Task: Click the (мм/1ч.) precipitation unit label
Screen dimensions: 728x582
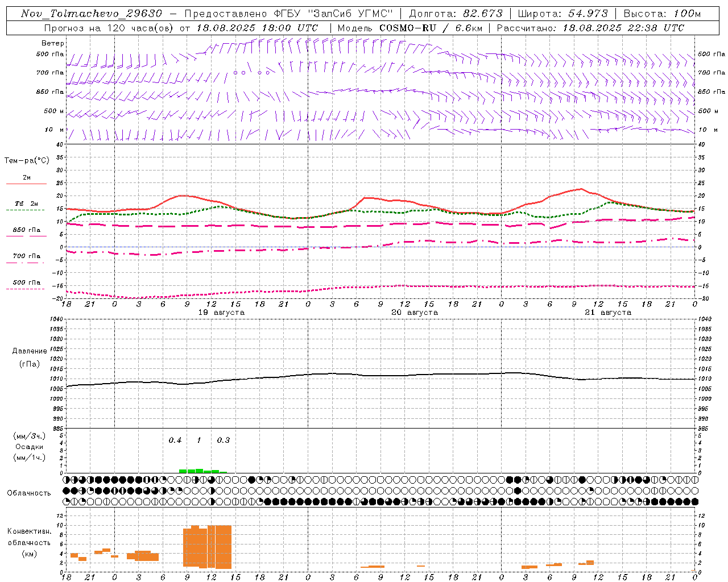Action: [x=30, y=458]
